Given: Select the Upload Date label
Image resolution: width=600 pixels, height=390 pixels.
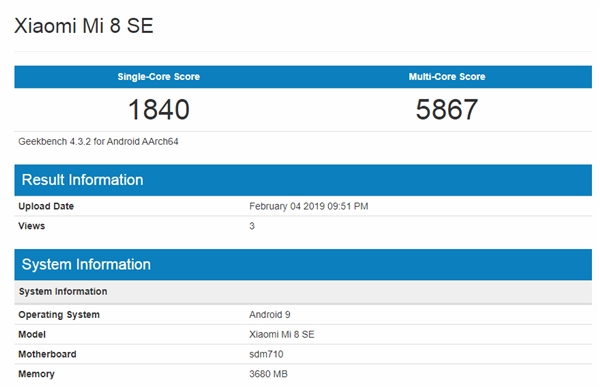Looking at the screenshot, I should (46, 206).
